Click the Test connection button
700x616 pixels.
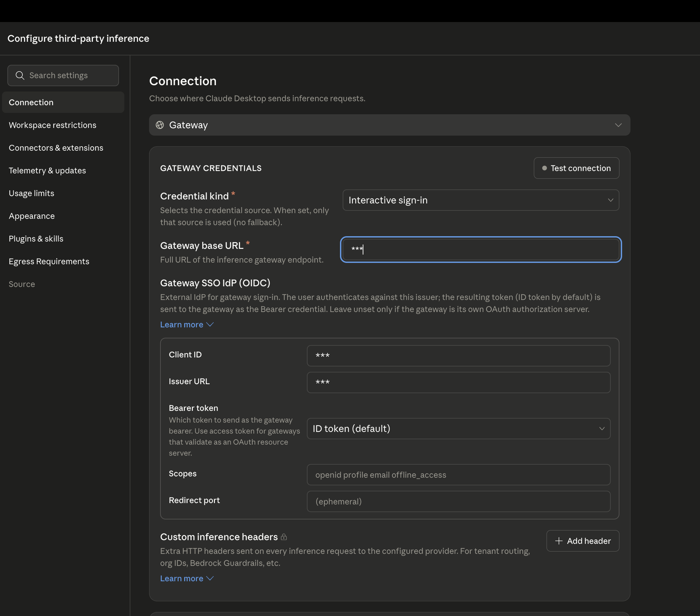[576, 168]
